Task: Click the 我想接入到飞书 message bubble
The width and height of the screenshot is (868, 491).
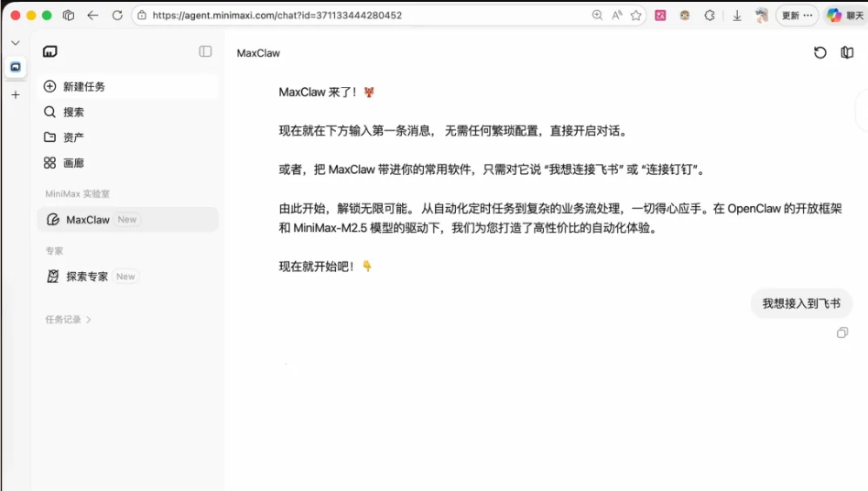Action: point(801,303)
